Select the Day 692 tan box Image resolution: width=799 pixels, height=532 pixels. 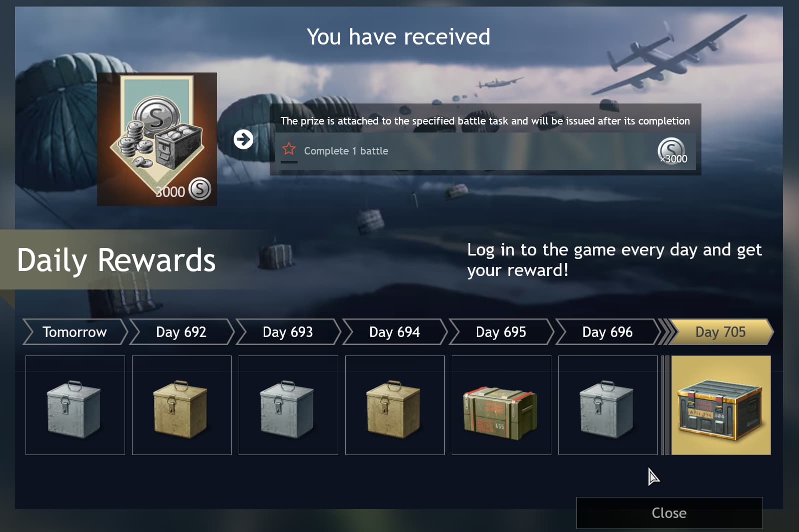pyautogui.click(x=182, y=405)
